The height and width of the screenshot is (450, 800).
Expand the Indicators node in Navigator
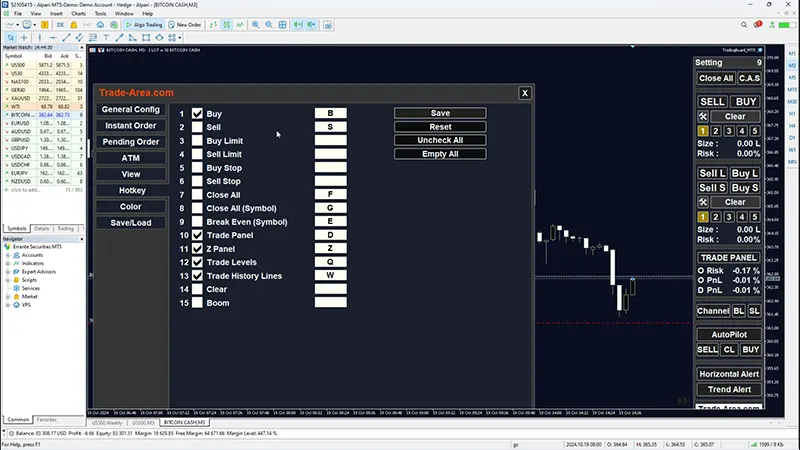click(x=9, y=263)
